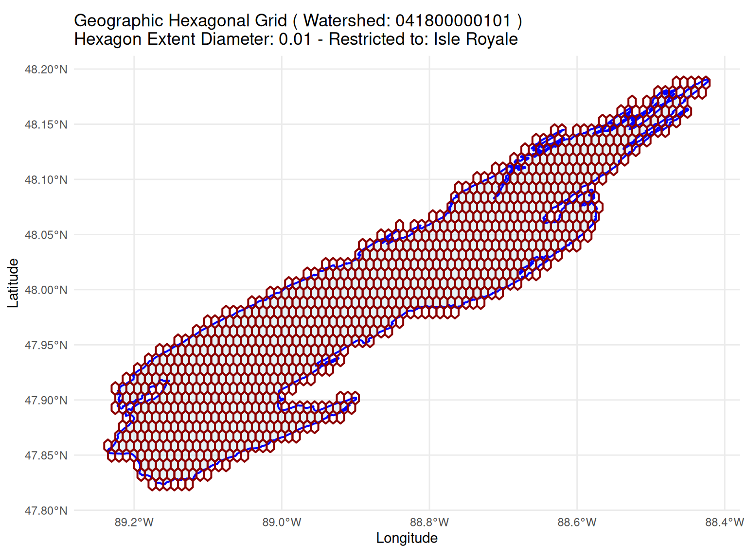Click the 48.00°N latitude tick label
Viewport: 747px width, 560px height.
[x=46, y=290]
